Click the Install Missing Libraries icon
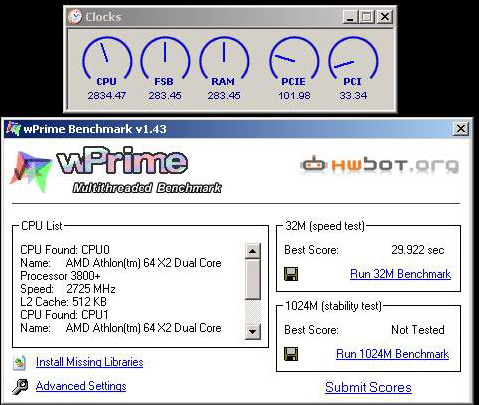This screenshot has width=479, height=405. 19,363
